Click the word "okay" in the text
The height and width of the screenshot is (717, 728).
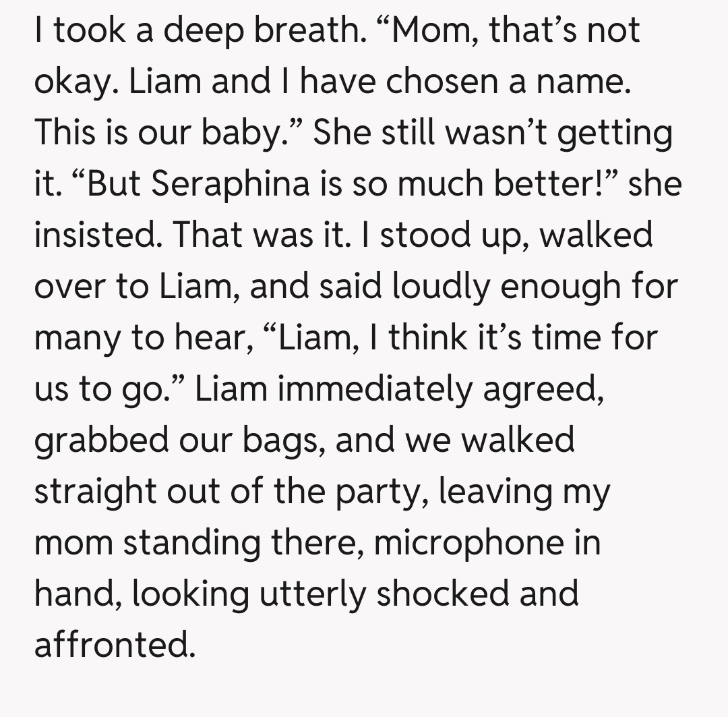point(75,80)
